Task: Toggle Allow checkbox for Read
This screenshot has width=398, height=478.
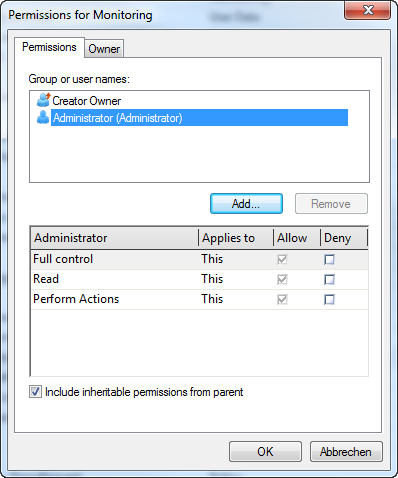Action: point(282,279)
